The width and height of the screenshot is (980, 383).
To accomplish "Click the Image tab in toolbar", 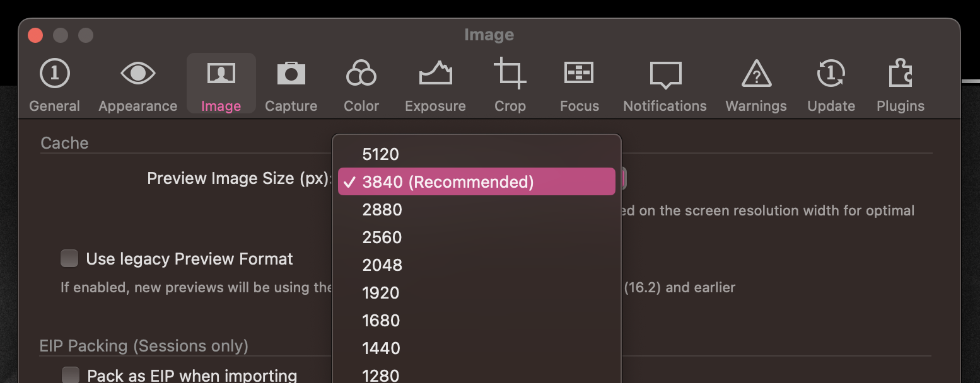I will coord(221,84).
